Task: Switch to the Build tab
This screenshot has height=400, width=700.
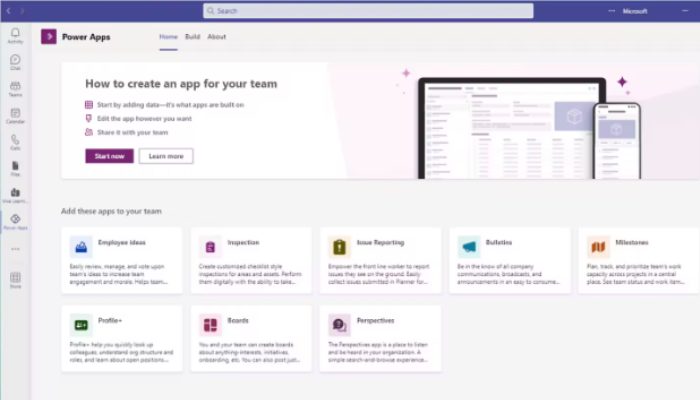Action: tap(192, 37)
